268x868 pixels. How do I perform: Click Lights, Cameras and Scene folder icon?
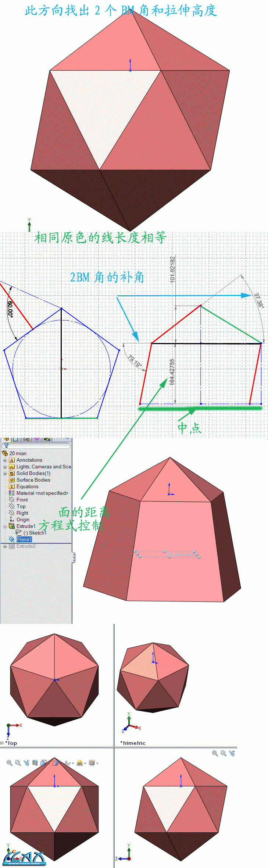click(11, 467)
